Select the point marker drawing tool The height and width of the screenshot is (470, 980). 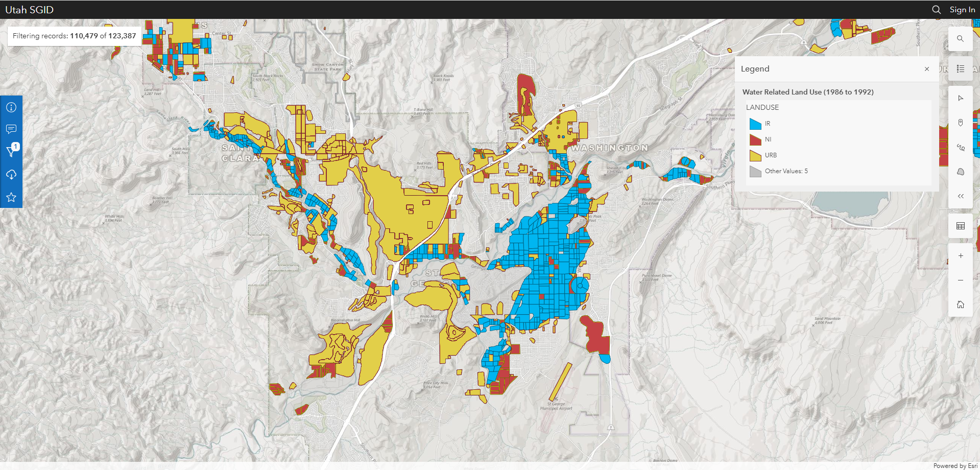[x=960, y=123]
